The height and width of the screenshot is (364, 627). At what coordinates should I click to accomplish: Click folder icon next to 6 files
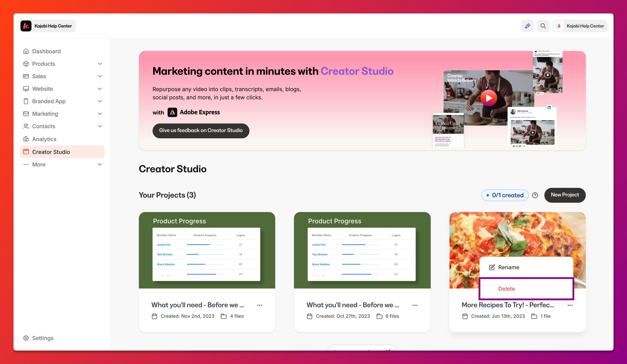[x=379, y=316]
